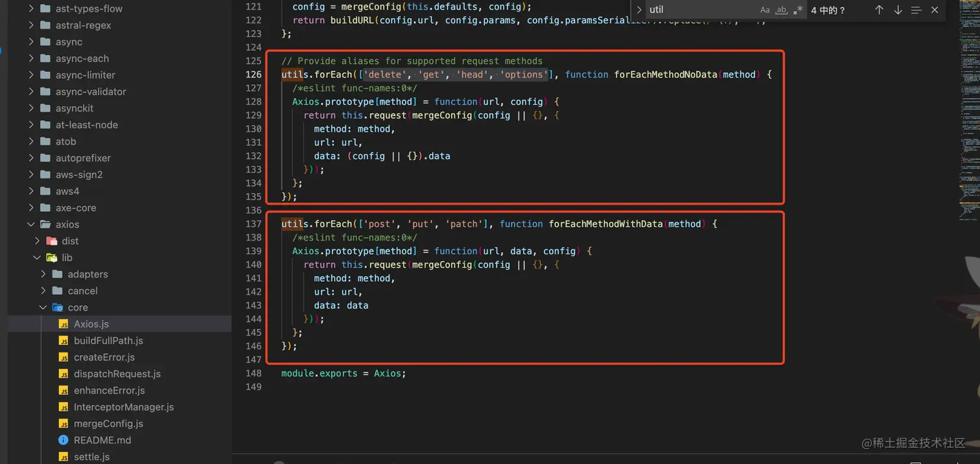Click line number 126 in the gutter
Viewport: 980px width, 464px height.
[x=253, y=75]
